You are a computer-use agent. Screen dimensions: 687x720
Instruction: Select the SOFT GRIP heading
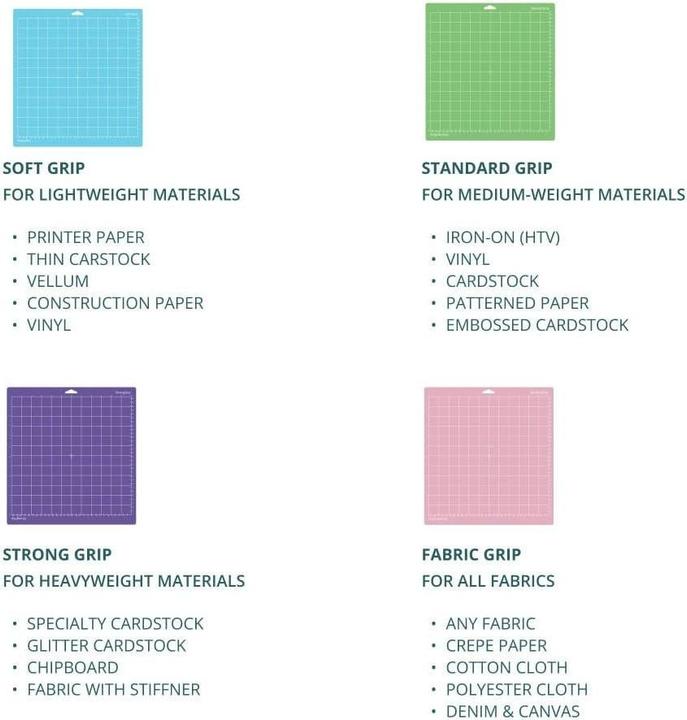[44, 168]
